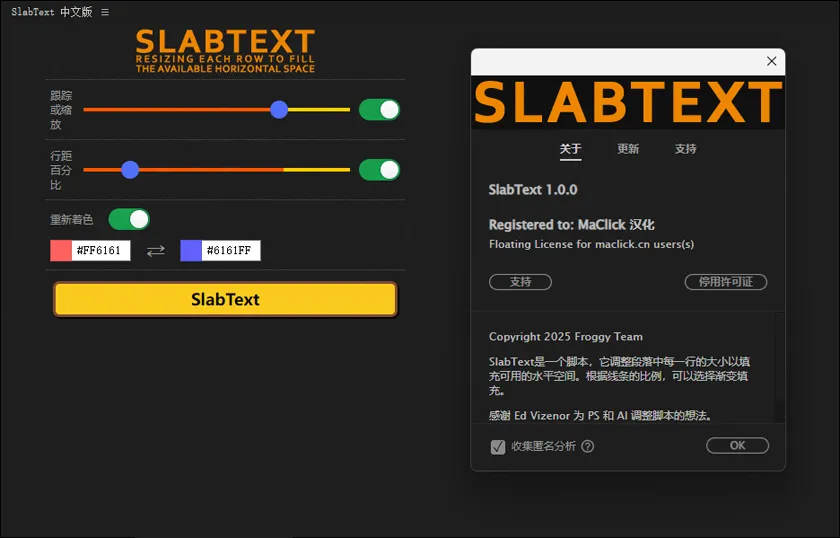The width and height of the screenshot is (840, 538).
Task: Switch to the 关于 tab
Action: click(x=570, y=149)
